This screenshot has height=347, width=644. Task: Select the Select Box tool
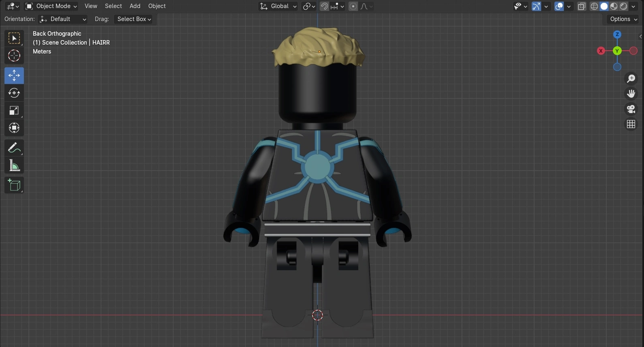14,38
